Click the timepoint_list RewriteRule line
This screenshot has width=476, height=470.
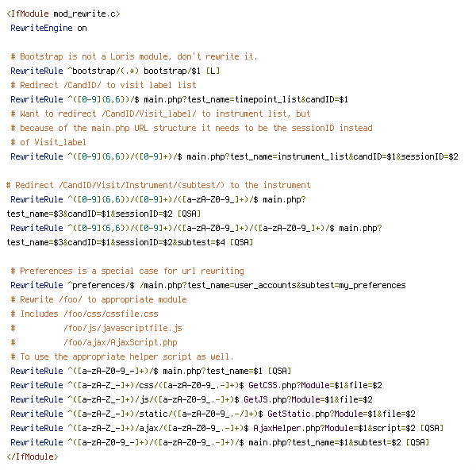click(179, 100)
